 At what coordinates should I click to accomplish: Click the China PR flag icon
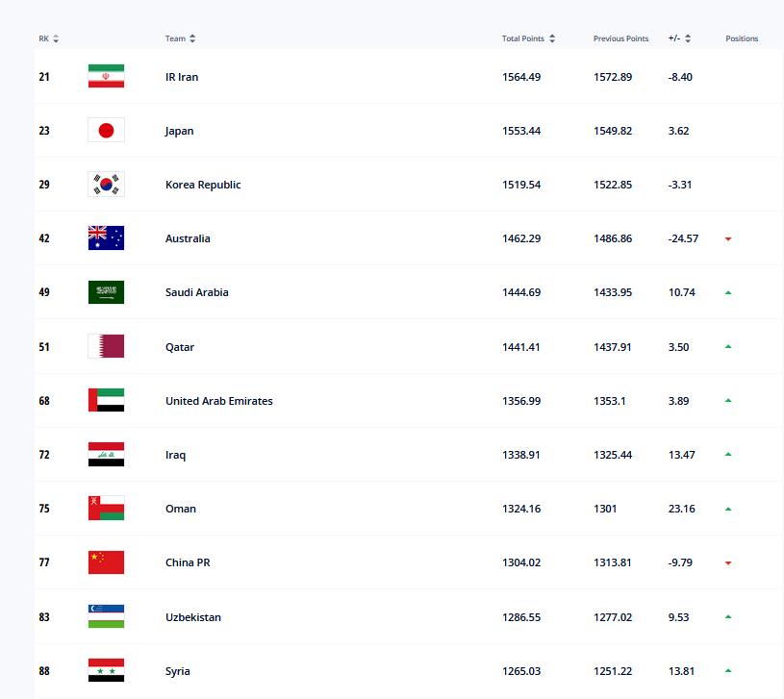(106, 562)
